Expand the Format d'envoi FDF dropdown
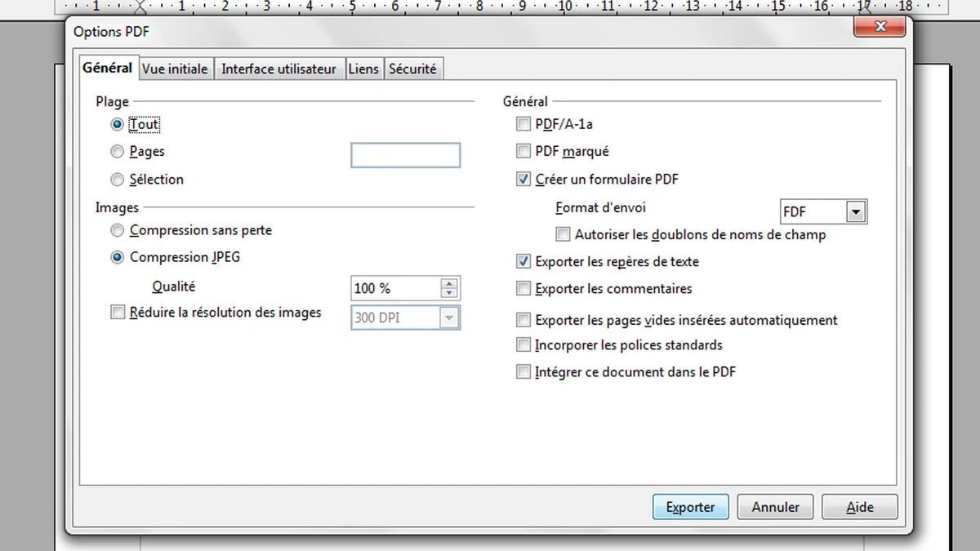Viewport: 980px width, 551px height. 855,212
